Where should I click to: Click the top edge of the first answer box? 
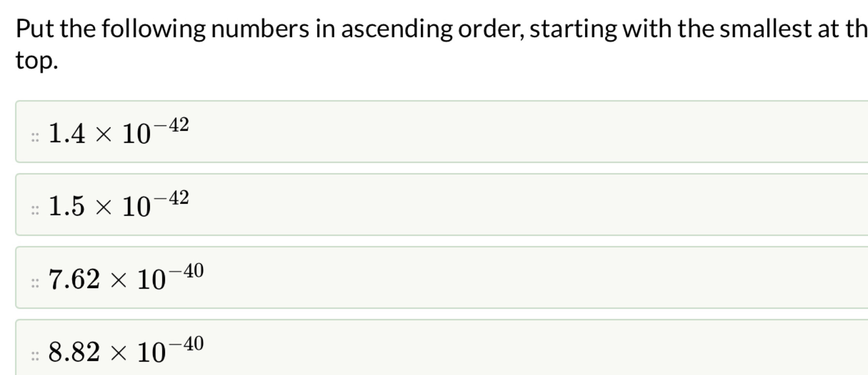tap(267, 102)
